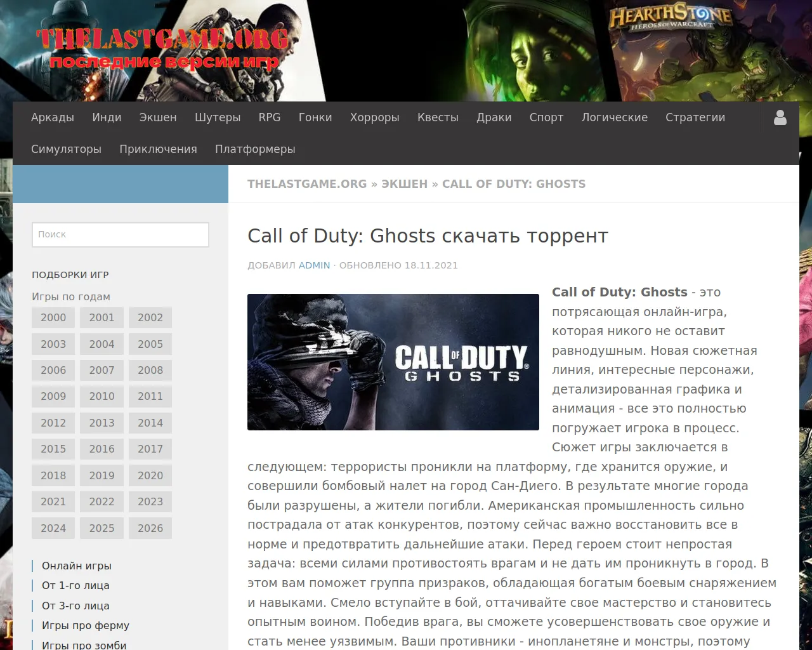Open the Стратегии category
This screenshot has height=650, width=812.
point(695,117)
